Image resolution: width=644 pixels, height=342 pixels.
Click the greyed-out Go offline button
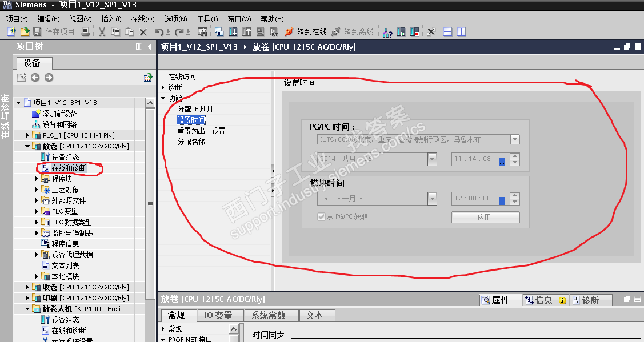click(x=353, y=31)
